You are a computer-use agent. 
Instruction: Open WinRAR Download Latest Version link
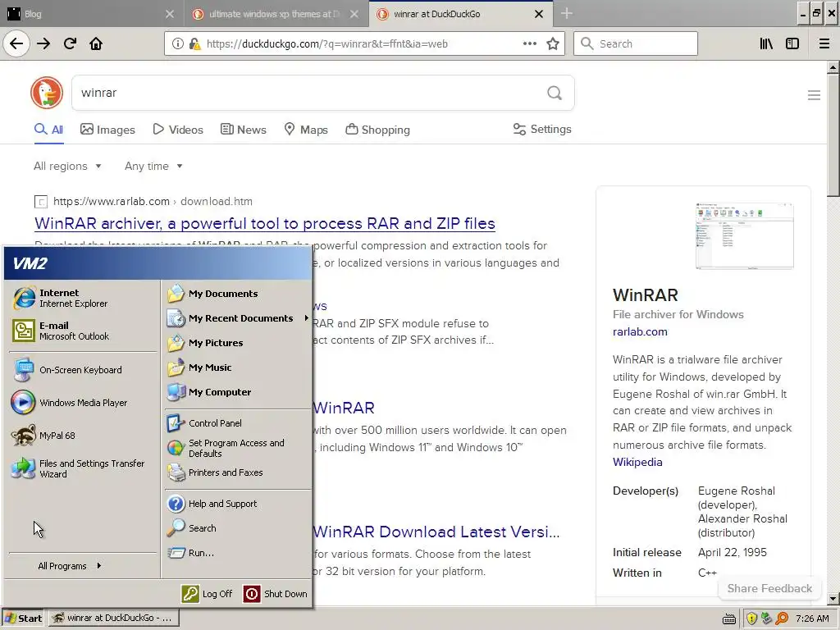436,532
